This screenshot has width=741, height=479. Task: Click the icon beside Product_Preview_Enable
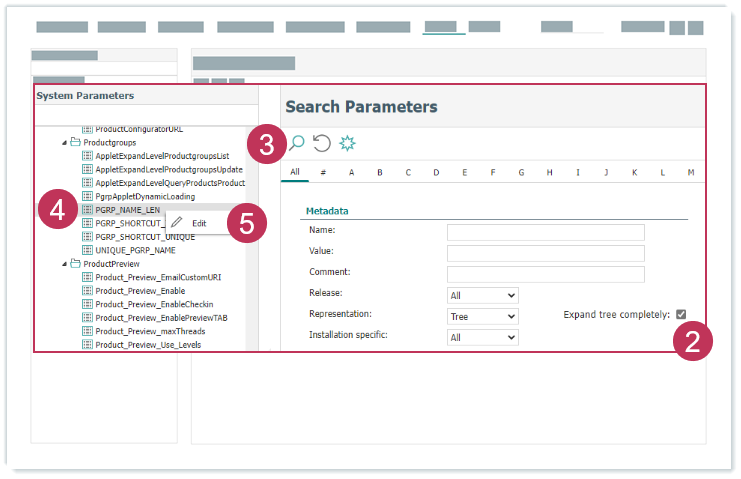(x=87, y=291)
